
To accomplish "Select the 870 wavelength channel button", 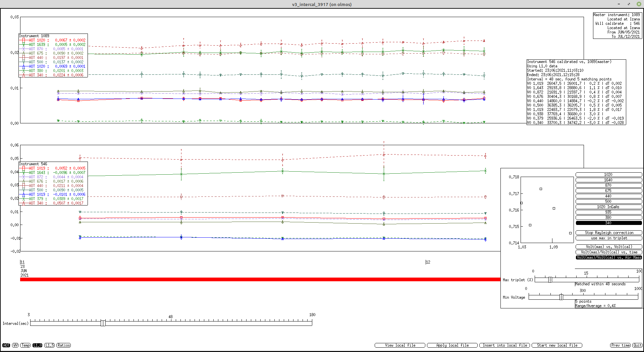I will (608, 185).
